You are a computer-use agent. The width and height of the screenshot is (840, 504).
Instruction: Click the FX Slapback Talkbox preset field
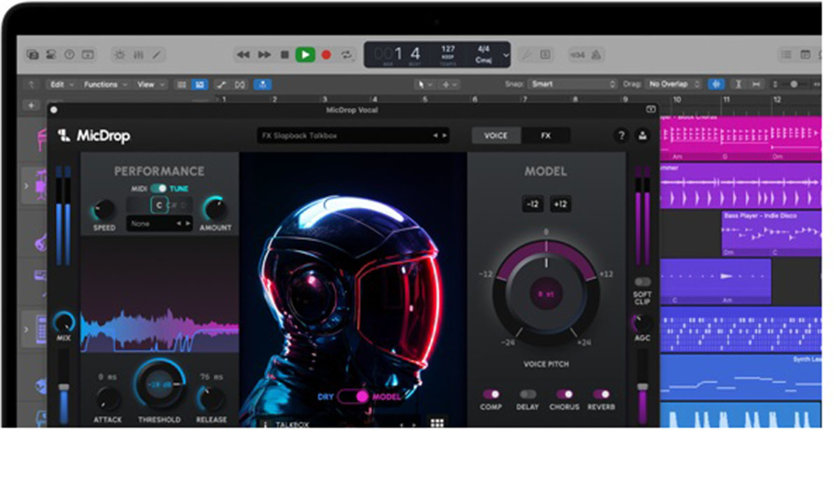click(x=353, y=136)
